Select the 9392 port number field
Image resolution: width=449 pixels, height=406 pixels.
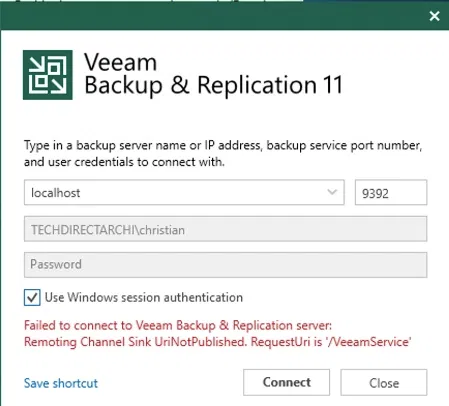(391, 193)
